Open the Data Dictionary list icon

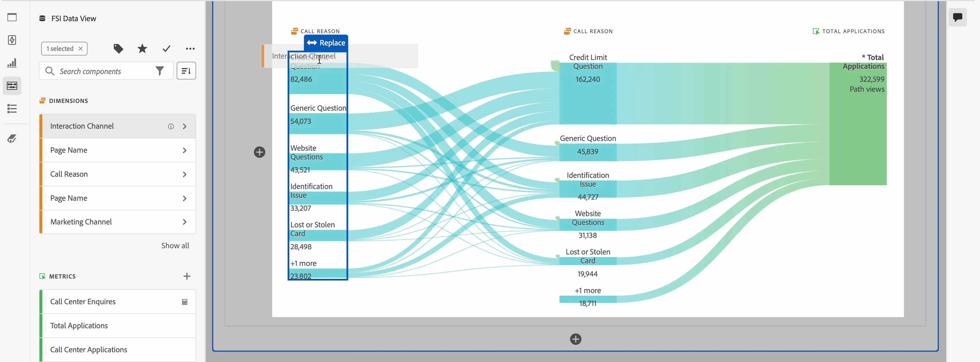(x=12, y=109)
